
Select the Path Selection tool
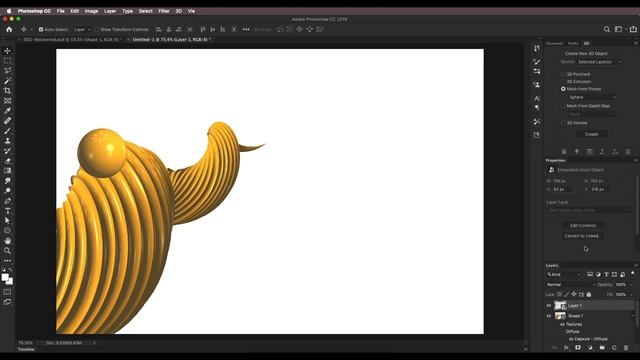(x=7, y=220)
